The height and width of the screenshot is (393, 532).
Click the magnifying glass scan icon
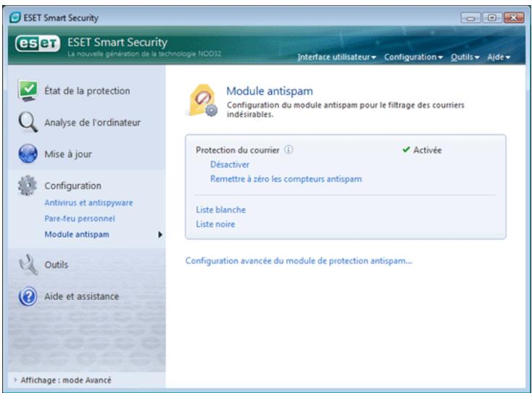pos(28,122)
